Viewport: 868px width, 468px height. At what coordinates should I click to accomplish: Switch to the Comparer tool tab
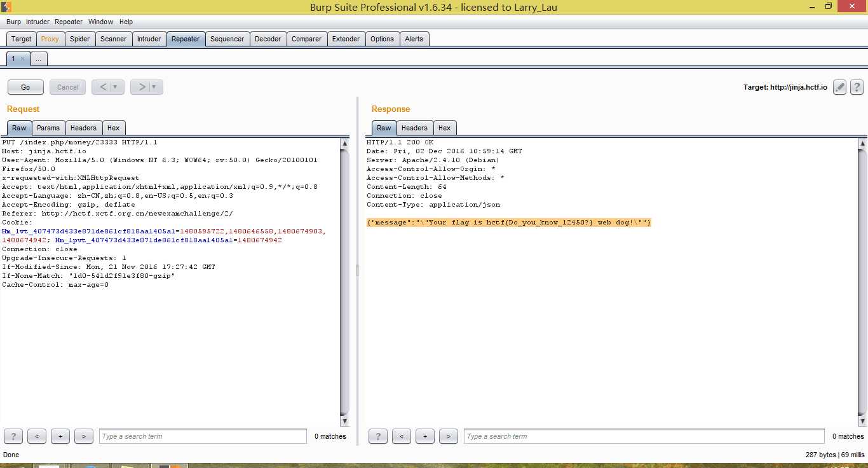tap(307, 39)
